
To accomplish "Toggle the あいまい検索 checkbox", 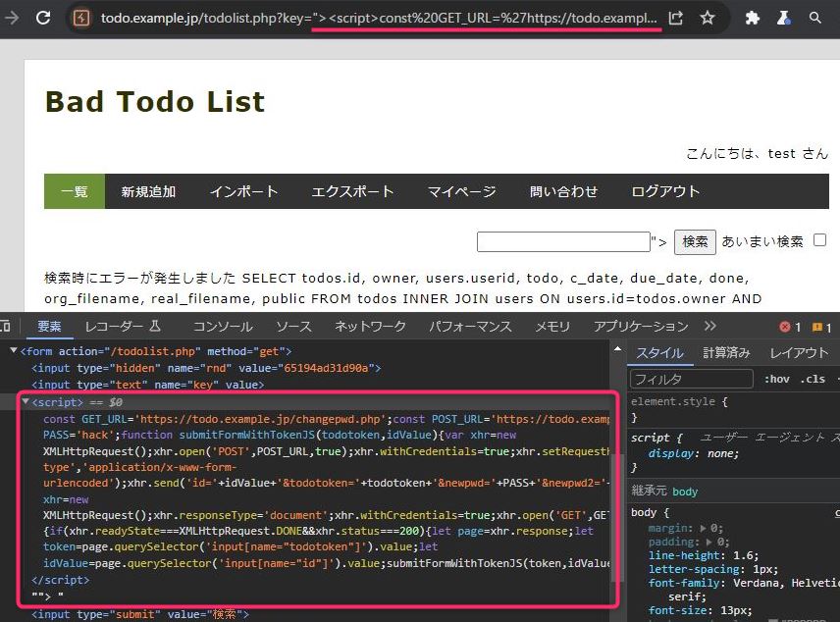I will 819,240.
